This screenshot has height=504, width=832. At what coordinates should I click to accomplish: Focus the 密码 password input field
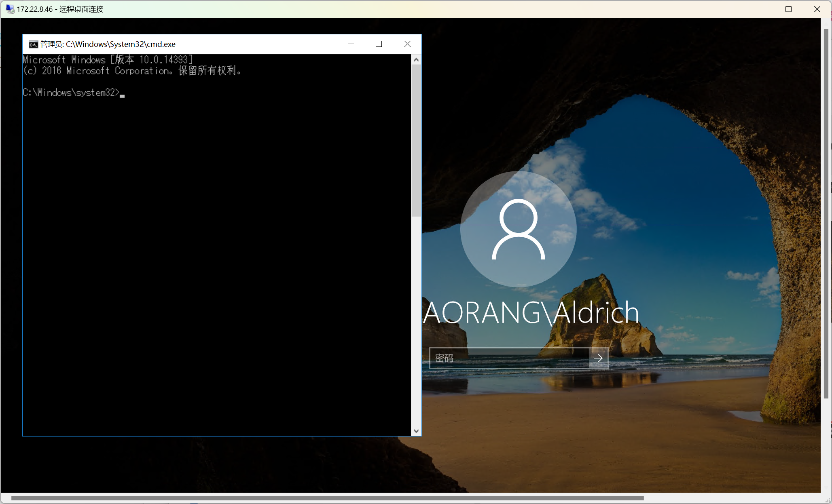(509, 358)
